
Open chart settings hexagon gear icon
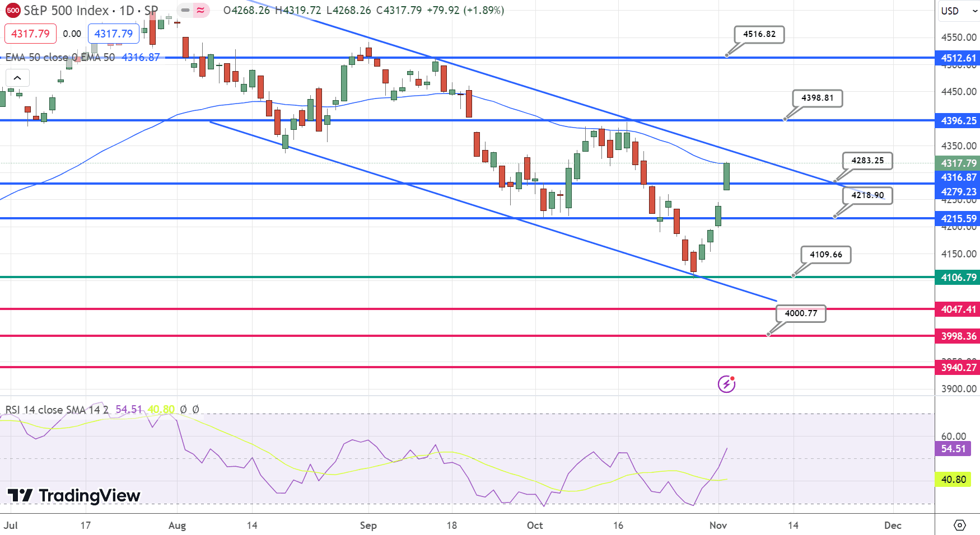click(960, 525)
